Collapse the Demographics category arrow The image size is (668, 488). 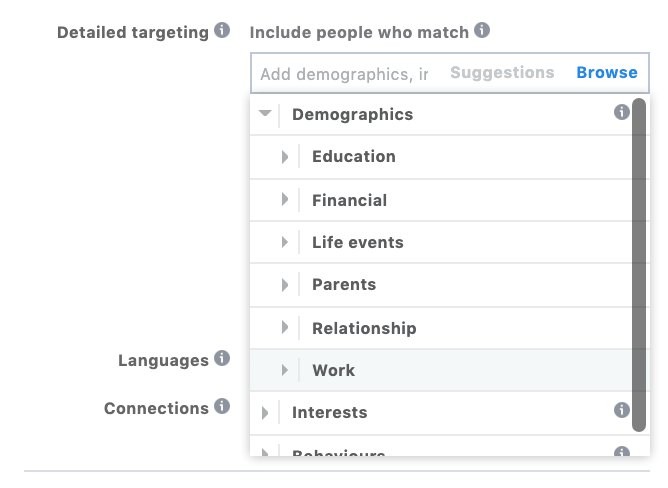click(265, 114)
